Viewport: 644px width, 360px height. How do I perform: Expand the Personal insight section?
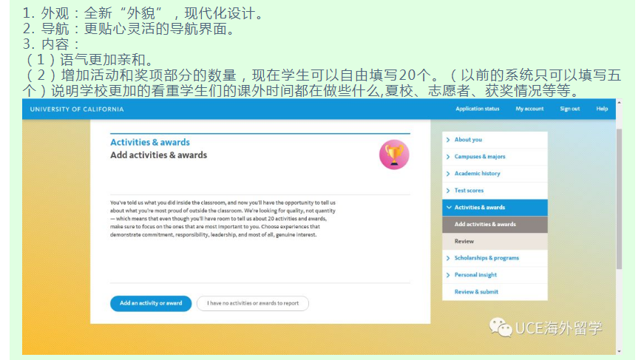475,275
